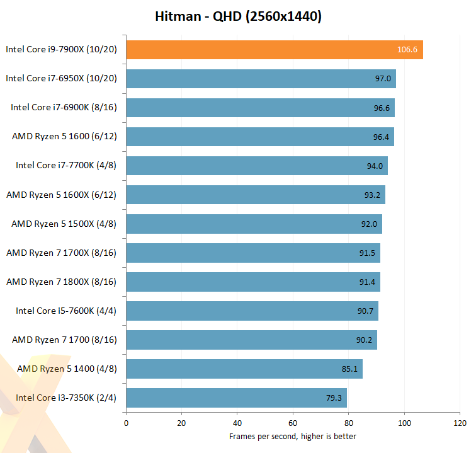Select the Intel Core i7-6900K label
The image size is (476, 453).
pyautogui.click(x=64, y=108)
